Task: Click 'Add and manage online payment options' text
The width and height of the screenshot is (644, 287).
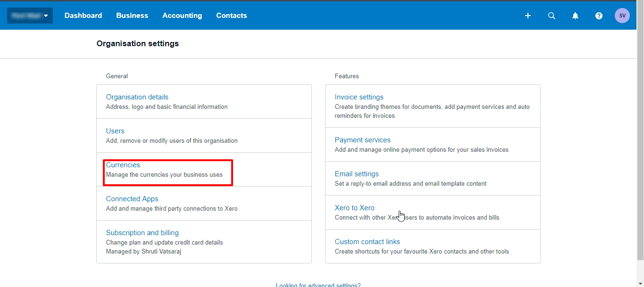Action: coord(422,150)
